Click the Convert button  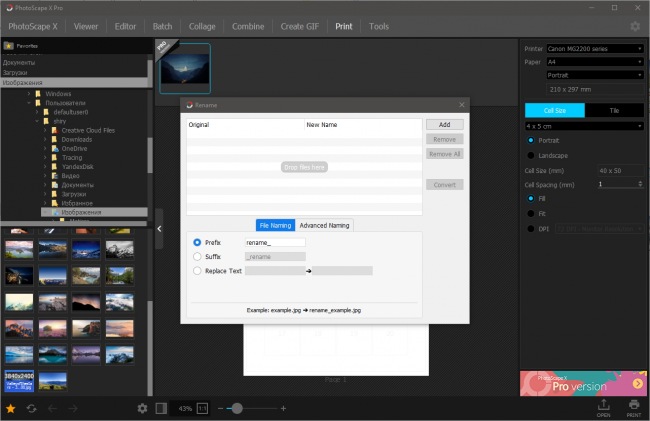[444, 185]
